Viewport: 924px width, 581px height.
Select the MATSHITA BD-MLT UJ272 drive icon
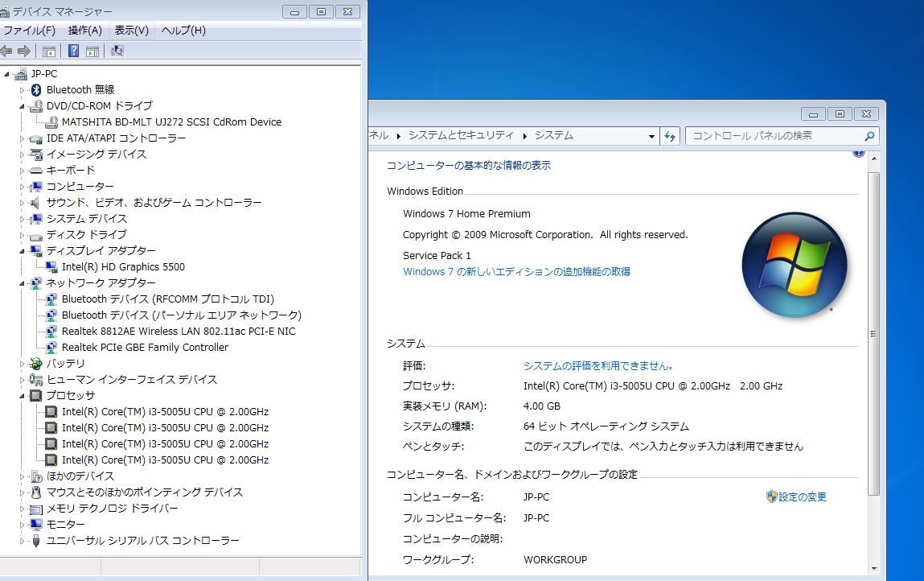tap(51, 122)
